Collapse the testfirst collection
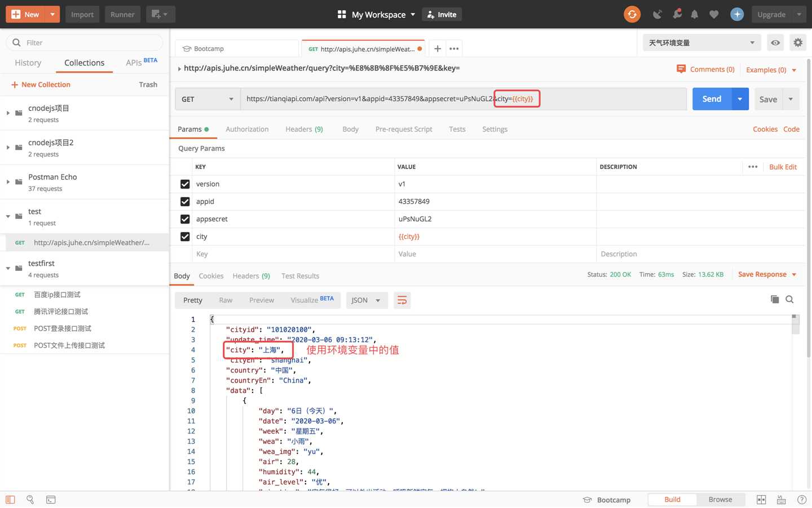This screenshot has width=812, height=508. tap(8, 268)
